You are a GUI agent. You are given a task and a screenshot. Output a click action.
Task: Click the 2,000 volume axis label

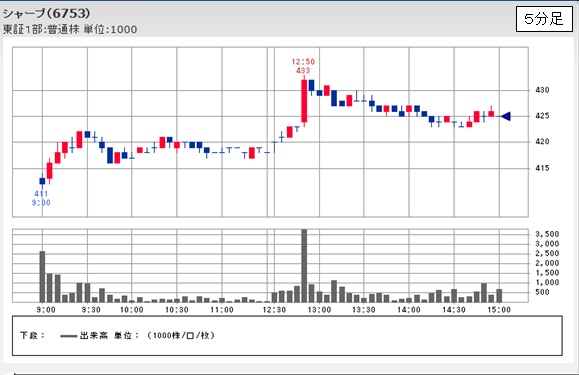coord(547,263)
